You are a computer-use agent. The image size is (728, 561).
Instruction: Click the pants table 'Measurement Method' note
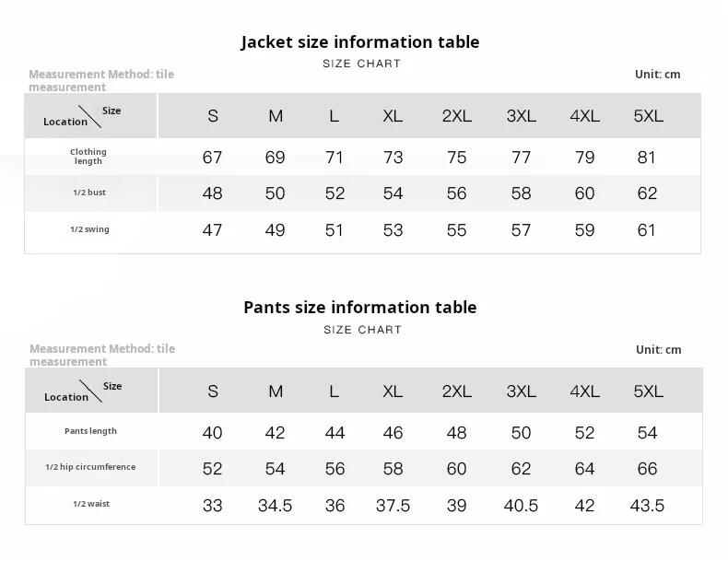(x=102, y=355)
